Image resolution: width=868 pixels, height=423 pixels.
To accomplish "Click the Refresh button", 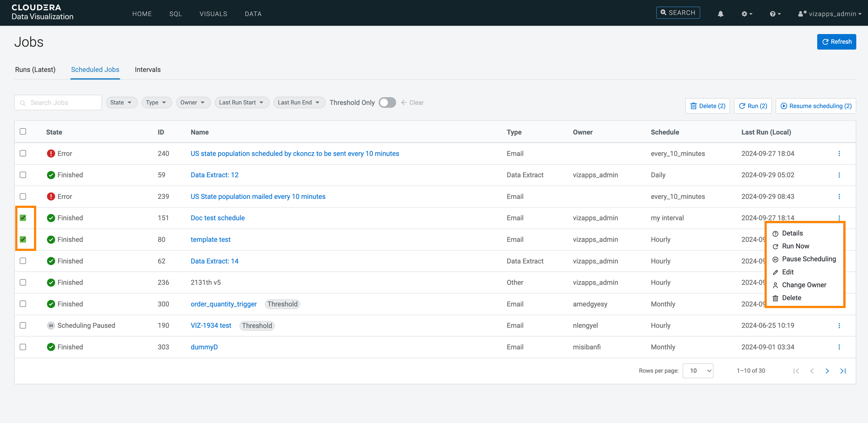I will click(x=836, y=42).
